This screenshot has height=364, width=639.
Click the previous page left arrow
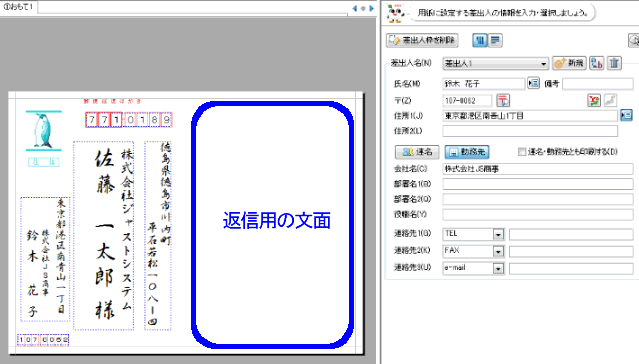point(355,8)
